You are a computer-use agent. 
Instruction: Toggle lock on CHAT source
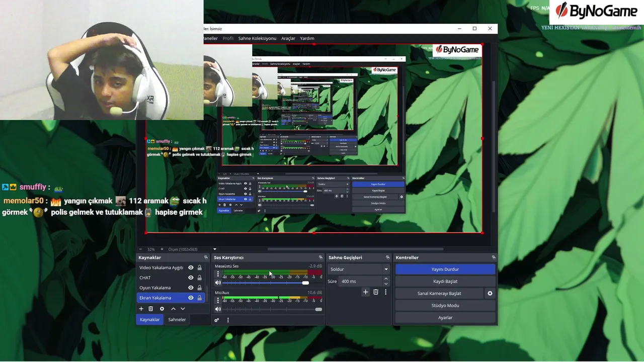point(200,278)
